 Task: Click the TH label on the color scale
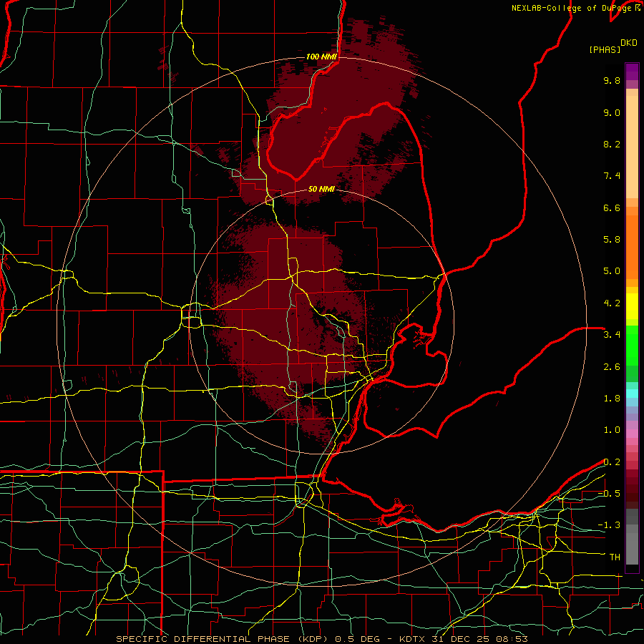[x=615, y=557]
